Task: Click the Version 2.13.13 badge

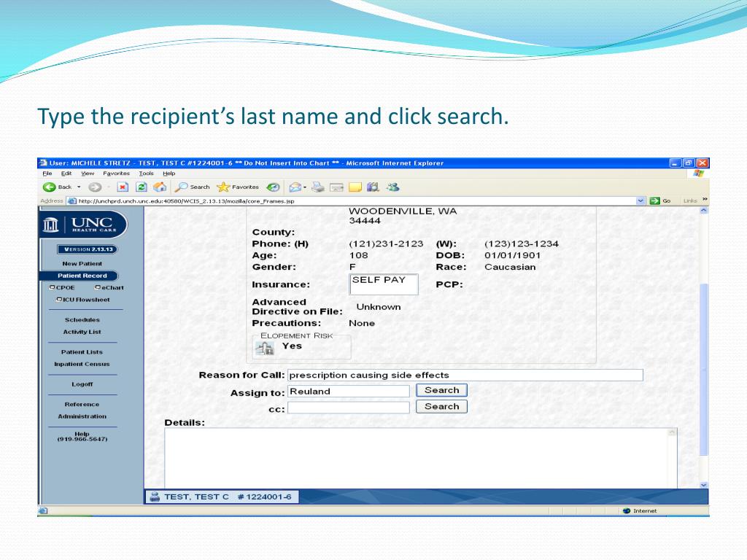Action: (87, 249)
